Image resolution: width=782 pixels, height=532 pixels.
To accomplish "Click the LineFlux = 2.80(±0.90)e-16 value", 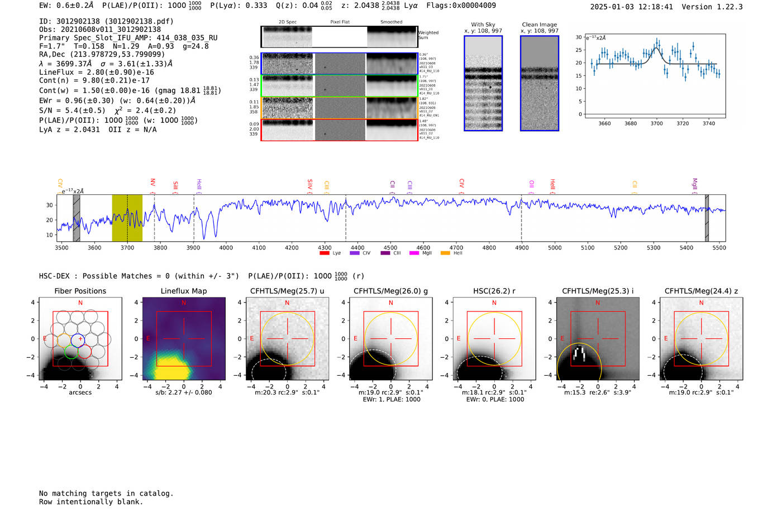I will (x=97, y=72).
